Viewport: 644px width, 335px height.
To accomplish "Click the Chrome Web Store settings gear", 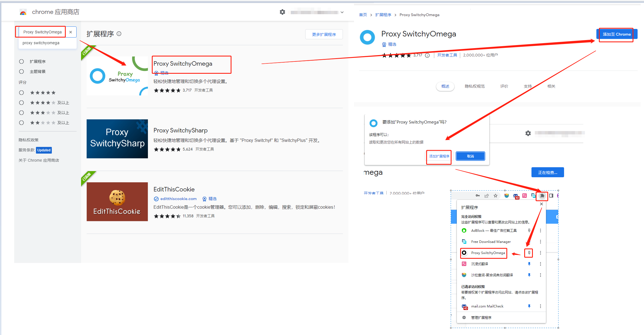I will coord(282,12).
